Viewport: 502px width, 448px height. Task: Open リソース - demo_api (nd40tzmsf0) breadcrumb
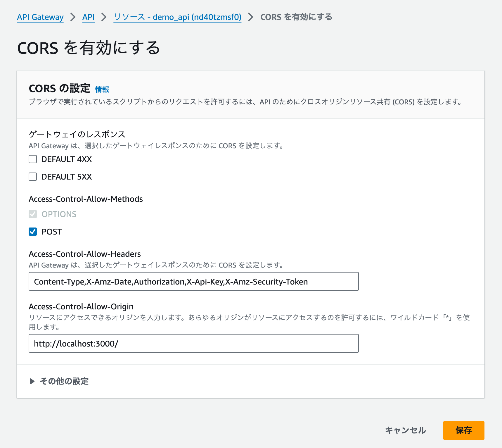pos(177,17)
